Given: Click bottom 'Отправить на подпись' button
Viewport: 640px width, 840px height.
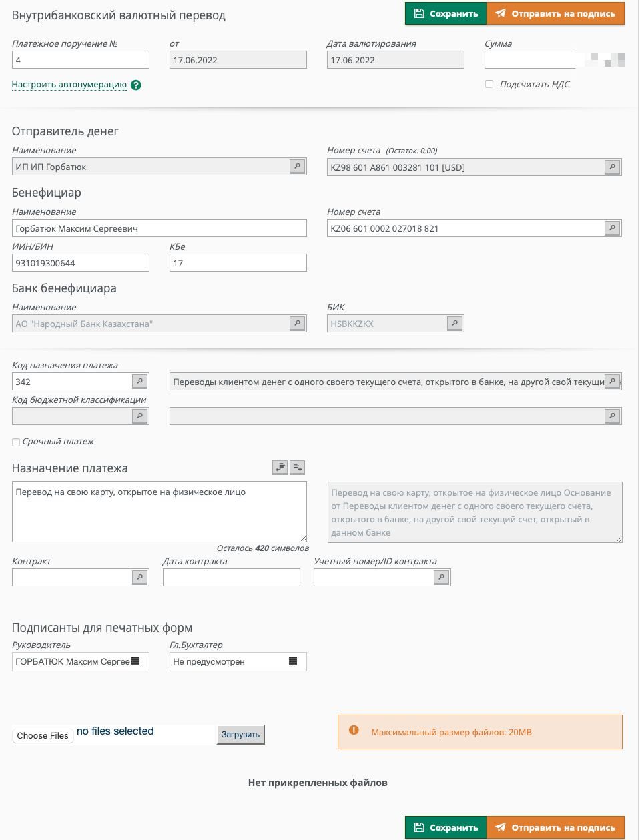Looking at the screenshot, I should coord(555,827).
